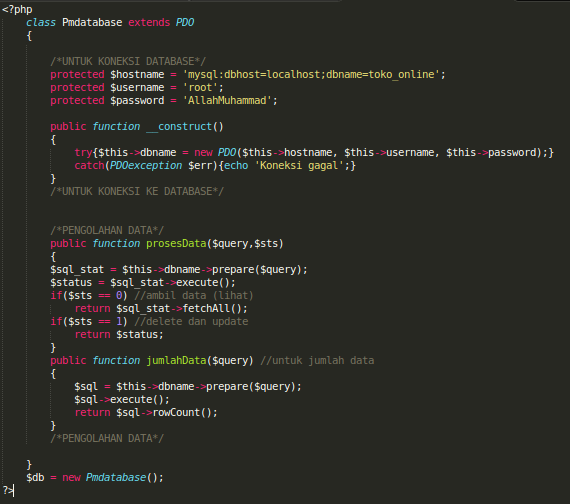
Task: Click 'rowCount()' in the return statement
Action: (182, 413)
